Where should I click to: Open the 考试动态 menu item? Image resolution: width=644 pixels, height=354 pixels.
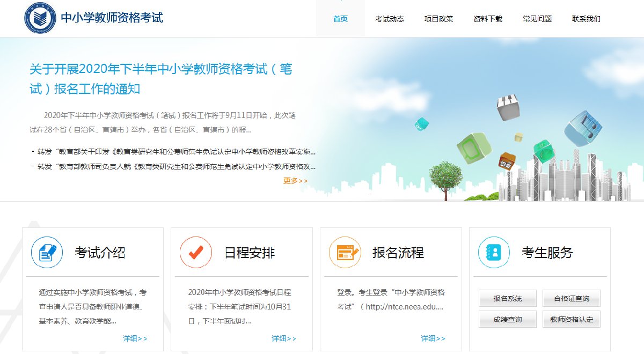coord(389,19)
